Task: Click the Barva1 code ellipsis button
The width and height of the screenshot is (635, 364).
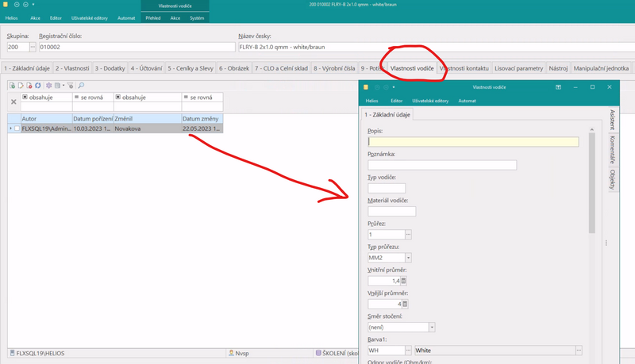Action: click(x=408, y=350)
